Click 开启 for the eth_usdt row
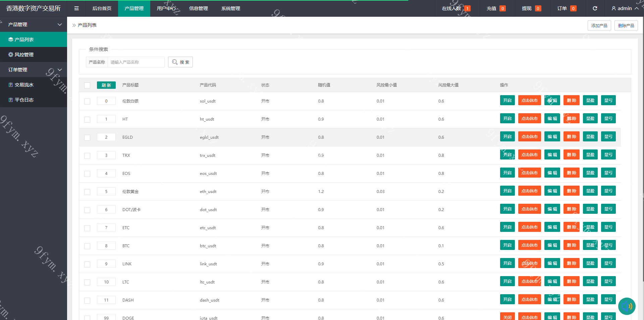Image resolution: width=644 pixels, height=320 pixels. 507,191
